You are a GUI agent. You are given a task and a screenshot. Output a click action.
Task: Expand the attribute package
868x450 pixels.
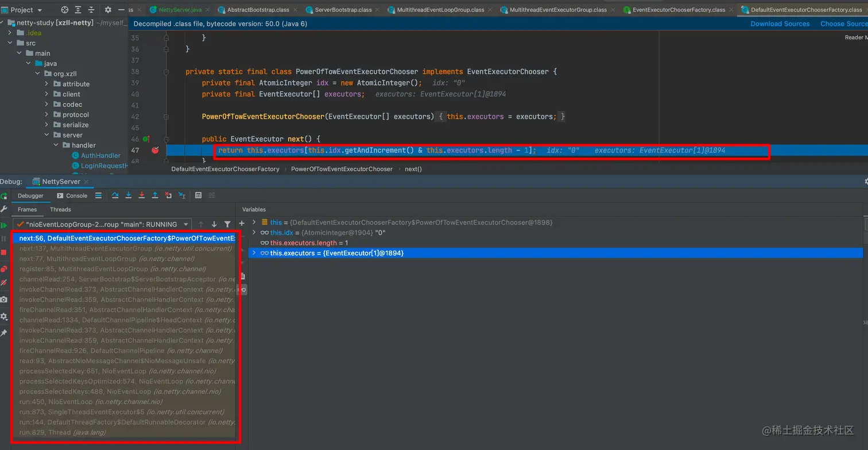(x=47, y=84)
